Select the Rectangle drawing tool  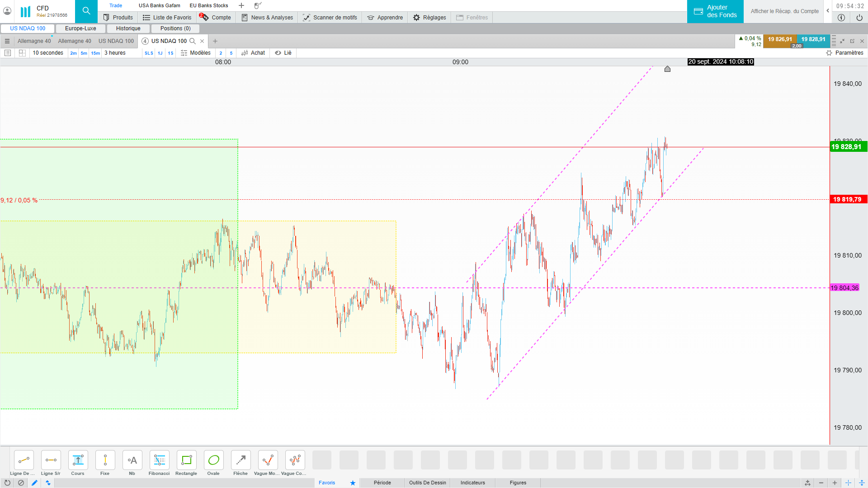coord(186,460)
